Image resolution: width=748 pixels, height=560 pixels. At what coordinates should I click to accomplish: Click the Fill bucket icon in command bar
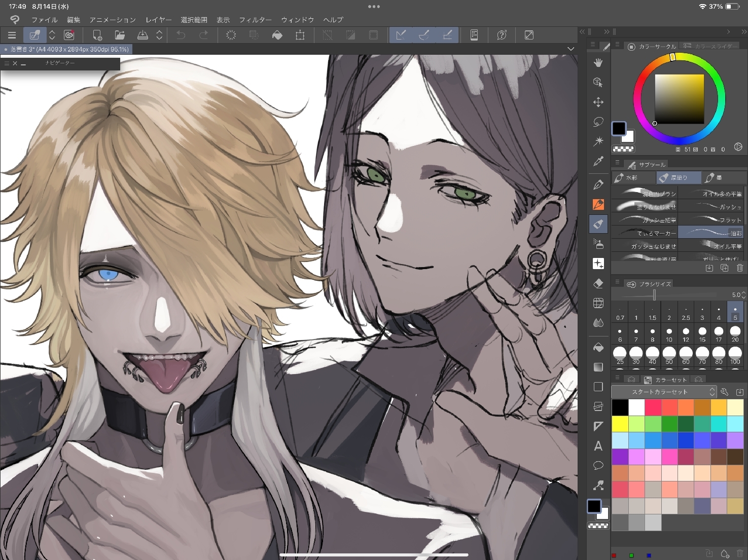[x=277, y=35]
